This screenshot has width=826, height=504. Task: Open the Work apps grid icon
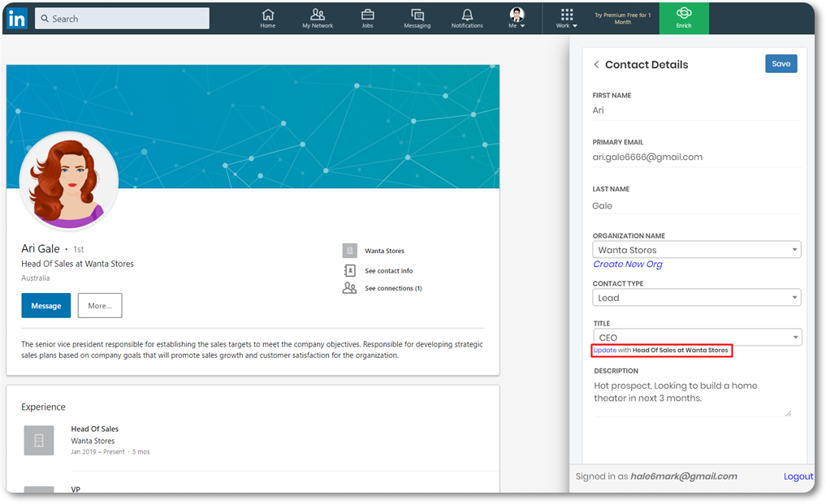coord(567,15)
